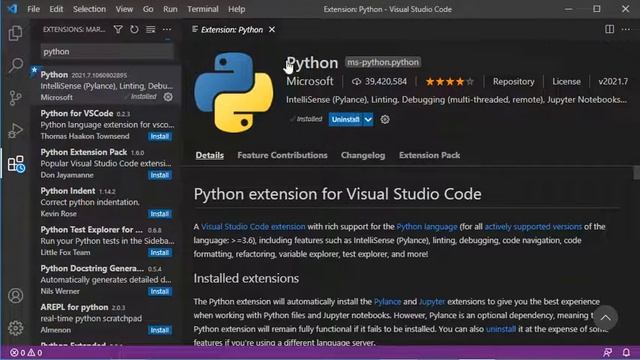Follow the uninstall link in description
The image size is (640, 360).
[501, 329]
